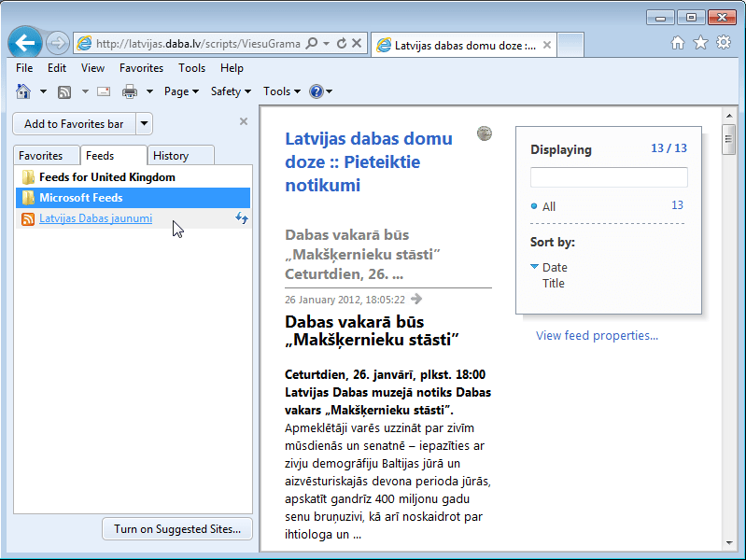Viewport: 746px width, 560px height.
Task: Go back with the blue Back arrow
Action: point(24,43)
